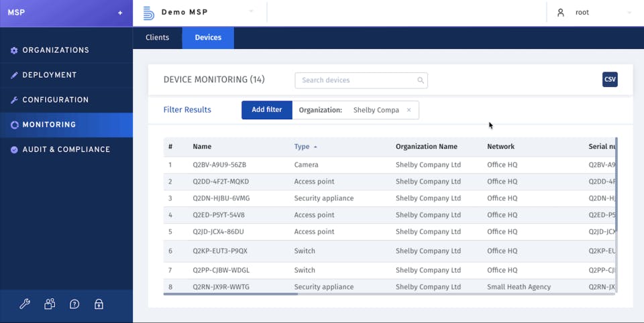
Task: Open the Organization filter value Shelby Compa
Action: click(x=376, y=110)
